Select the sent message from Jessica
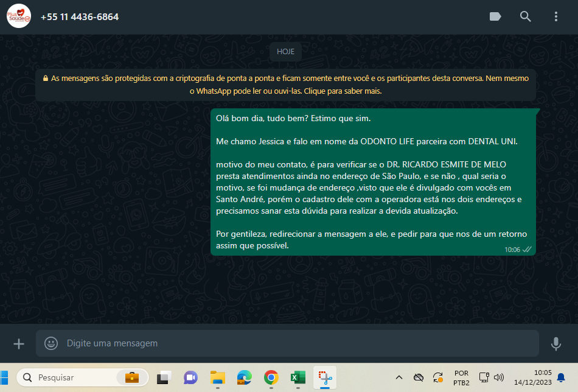This screenshot has width=578, height=392. pyautogui.click(x=373, y=182)
